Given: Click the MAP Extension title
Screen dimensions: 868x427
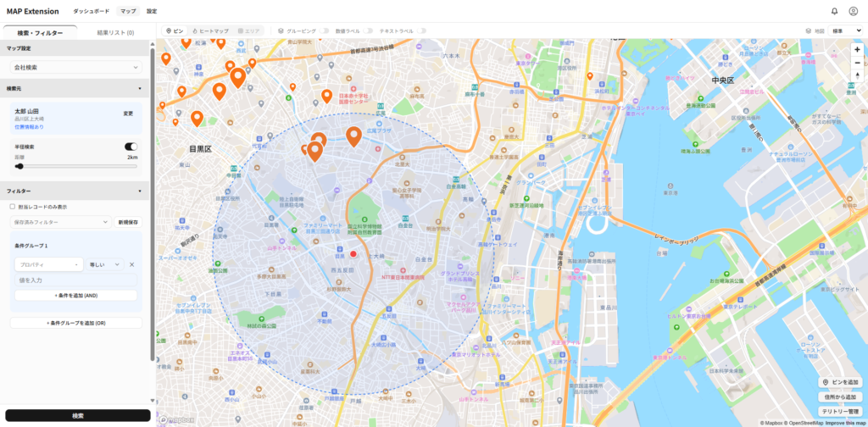Looking at the screenshot, I should point(33,11).
